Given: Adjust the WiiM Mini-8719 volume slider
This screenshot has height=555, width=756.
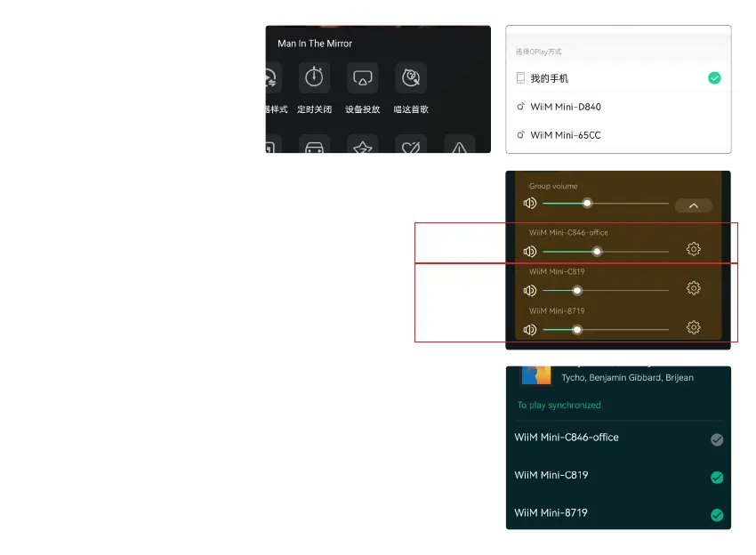Looking at the screenshot, I should pyautogui.click(x=605, y=330).
